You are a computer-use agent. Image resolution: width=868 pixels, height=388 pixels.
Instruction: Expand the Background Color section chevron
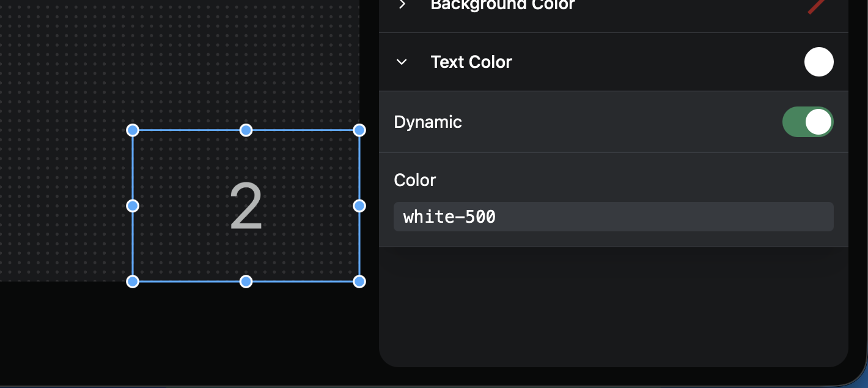point(402,5)
